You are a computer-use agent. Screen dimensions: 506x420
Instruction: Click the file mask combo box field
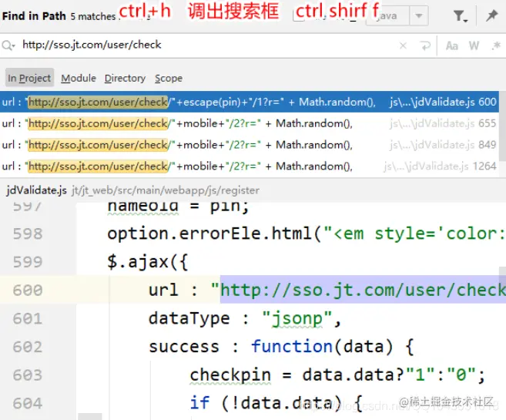[x=387, y=15]
